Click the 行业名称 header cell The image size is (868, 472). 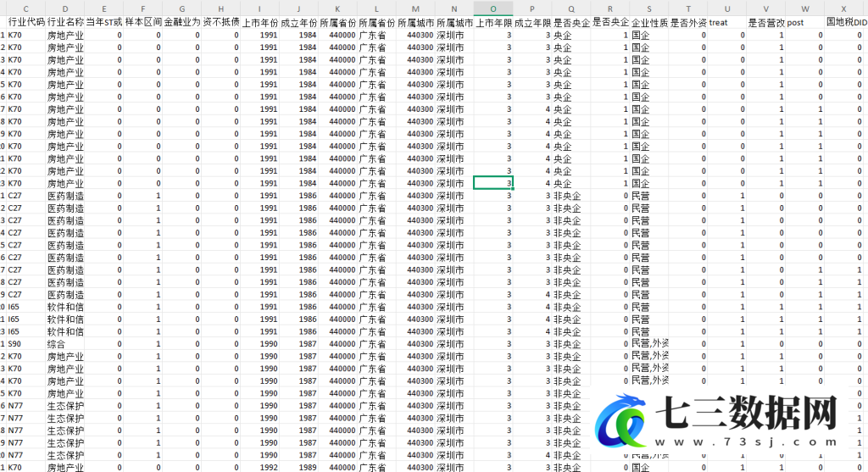click(65, 23)
